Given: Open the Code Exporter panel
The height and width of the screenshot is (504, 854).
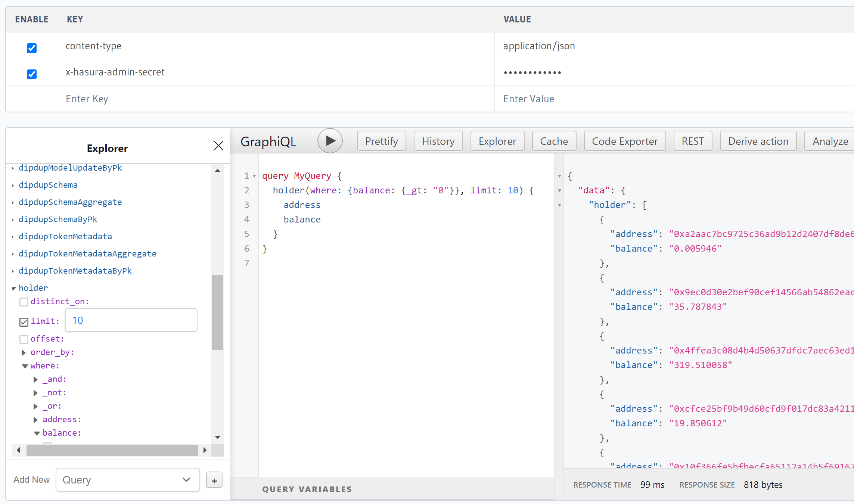Looking at the screenshot, I should (x=624, y=140).
